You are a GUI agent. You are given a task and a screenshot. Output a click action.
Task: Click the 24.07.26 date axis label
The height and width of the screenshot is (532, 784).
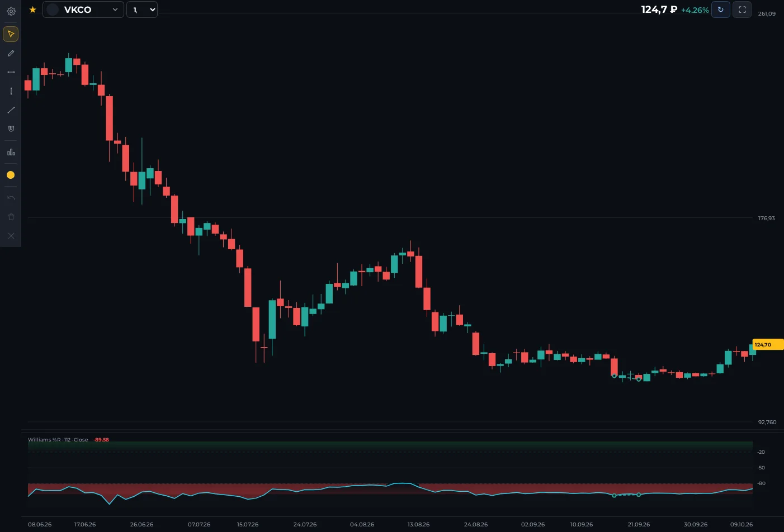pyautogui.click(x=305, y=525)
